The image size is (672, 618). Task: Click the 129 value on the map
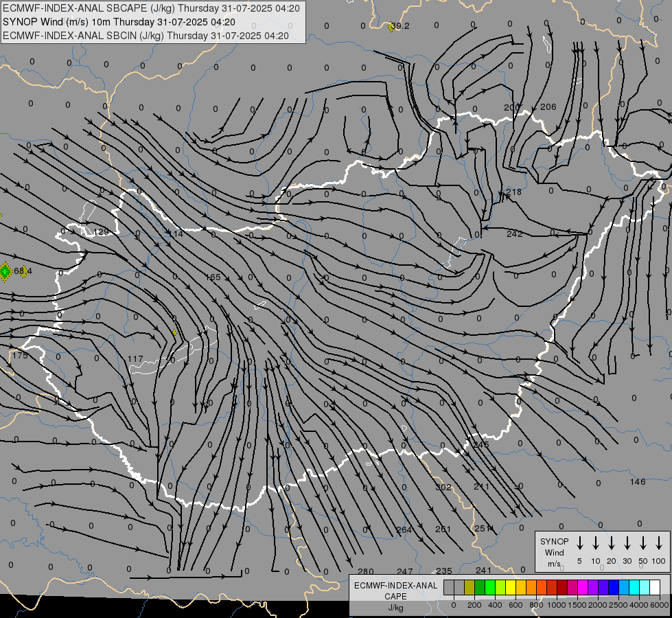[101, 232]
